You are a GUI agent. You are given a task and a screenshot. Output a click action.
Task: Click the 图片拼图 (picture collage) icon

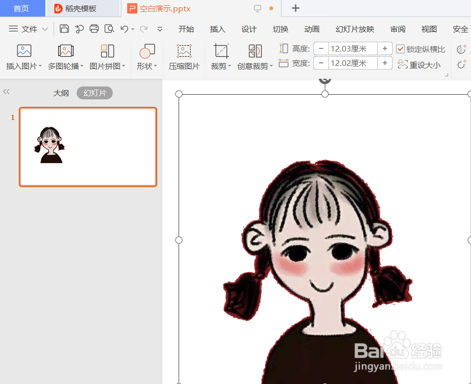point(107,51)
